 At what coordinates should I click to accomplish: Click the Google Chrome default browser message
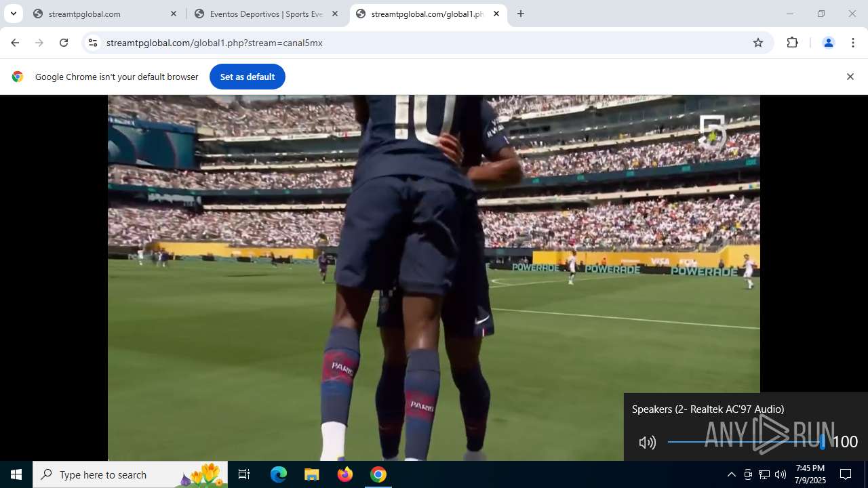tap(117, 77)
